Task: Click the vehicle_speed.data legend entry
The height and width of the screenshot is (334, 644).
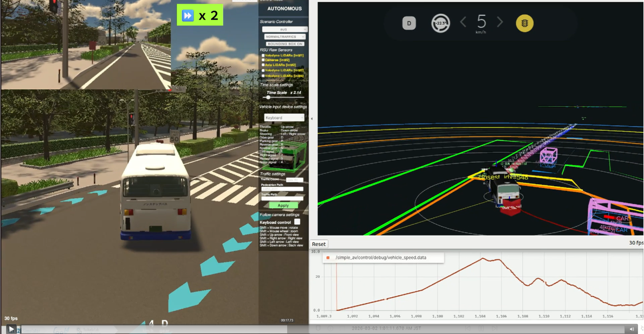Action: (x=381, y=258)
